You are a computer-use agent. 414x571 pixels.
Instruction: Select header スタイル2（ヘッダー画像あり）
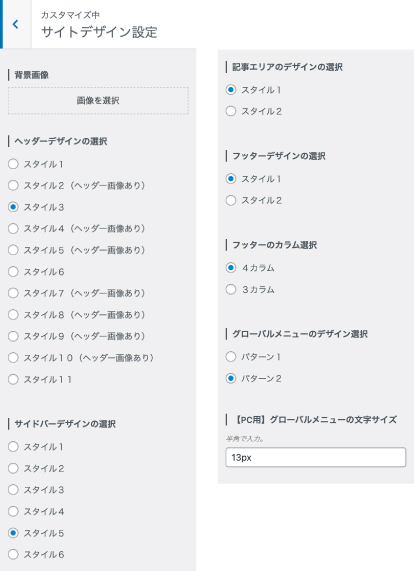[x=13, y=185]
